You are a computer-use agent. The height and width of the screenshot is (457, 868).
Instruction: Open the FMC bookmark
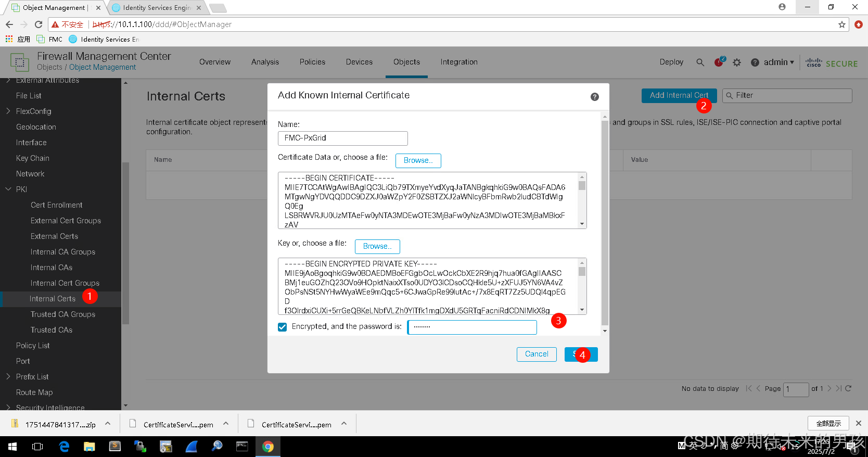pos(50,39)
